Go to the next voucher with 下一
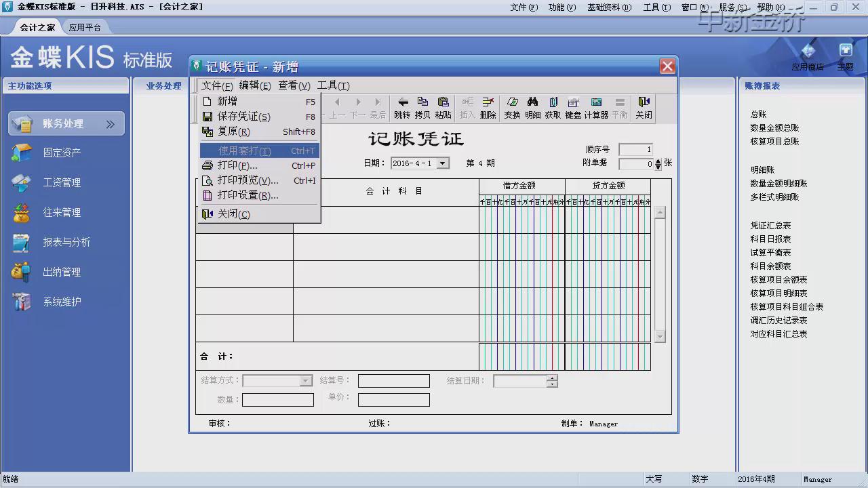Screen dimensions: 868x488 [357, 108]
